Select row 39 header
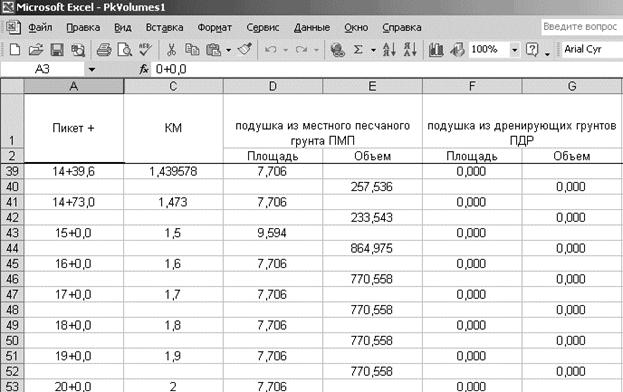Image resolution: width=623 pixels, height=392 pixels. (12, 171)
